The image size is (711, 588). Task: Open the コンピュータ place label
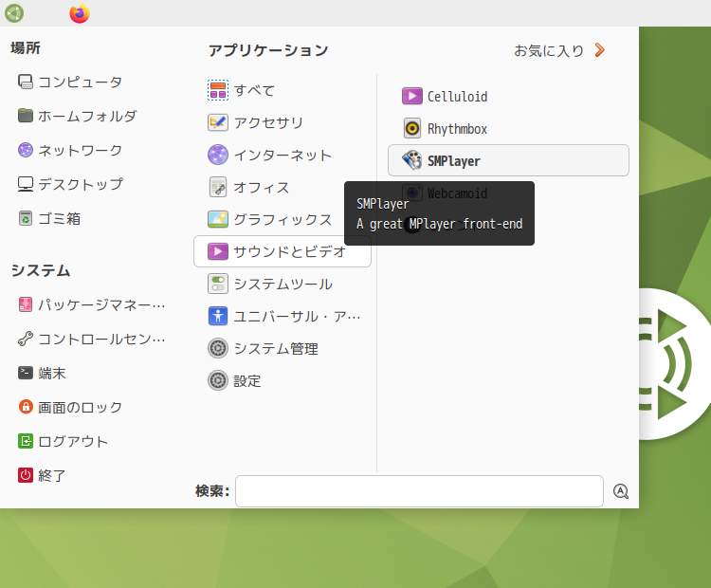pyautogui.click(x=81, y=83)
